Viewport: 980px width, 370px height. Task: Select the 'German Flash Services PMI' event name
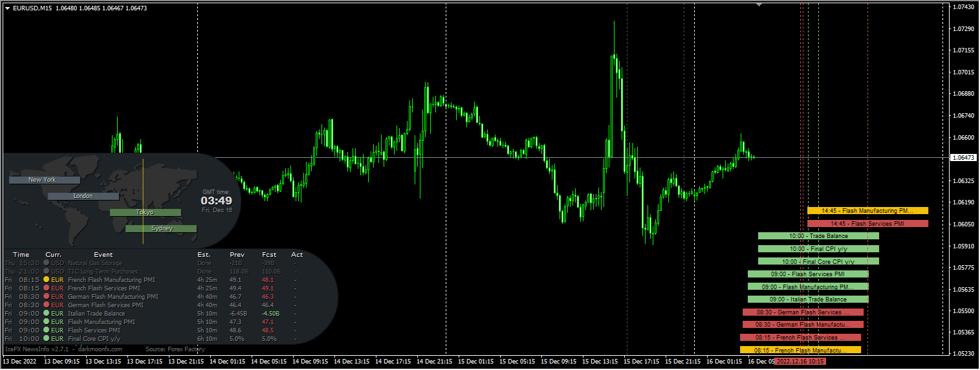point(106,305)
